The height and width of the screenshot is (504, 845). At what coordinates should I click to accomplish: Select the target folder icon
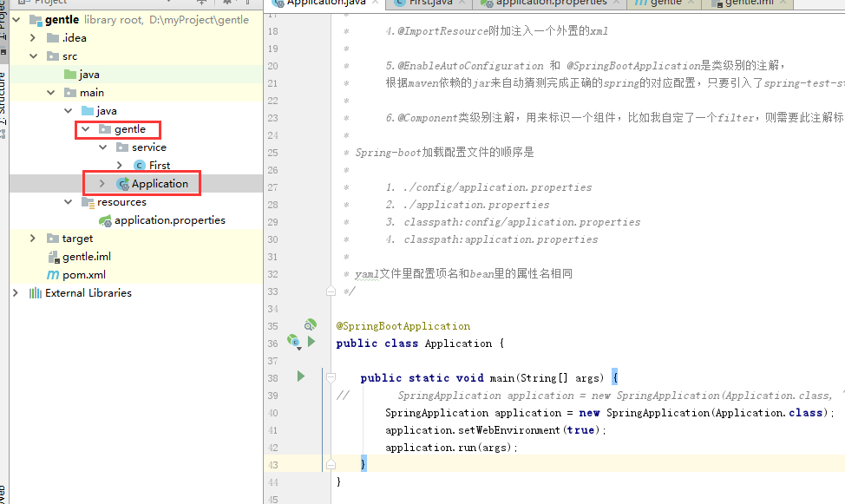pyautogui.click(x=53, y=239)
